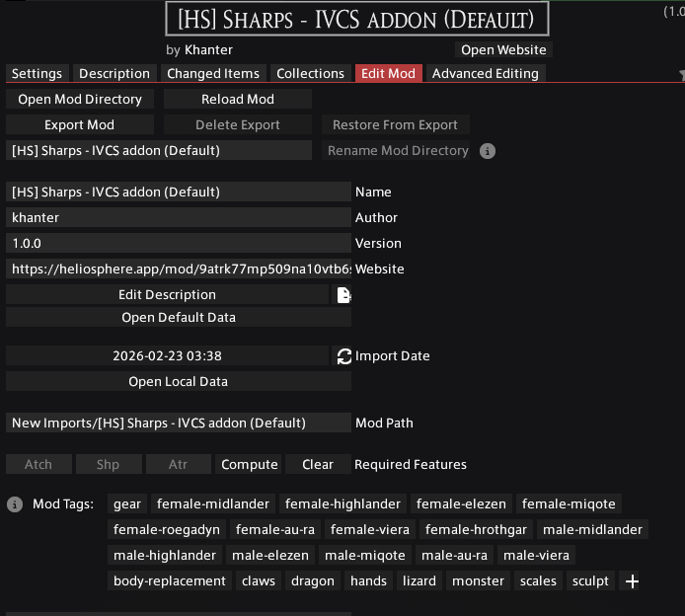Click the file icon next to Edit Description
Screen dimensions: 685x616
342,295
